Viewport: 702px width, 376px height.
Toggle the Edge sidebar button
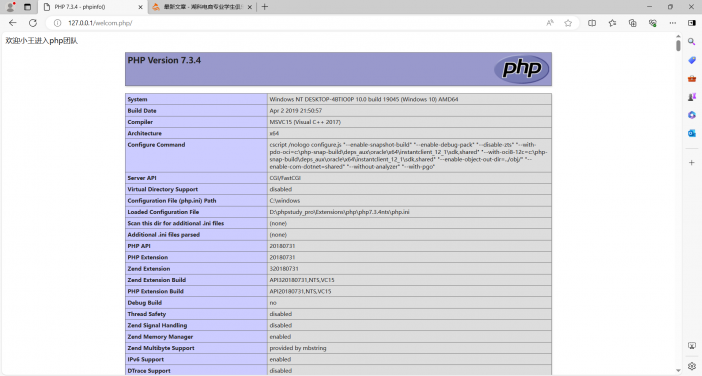click(692, 23)
